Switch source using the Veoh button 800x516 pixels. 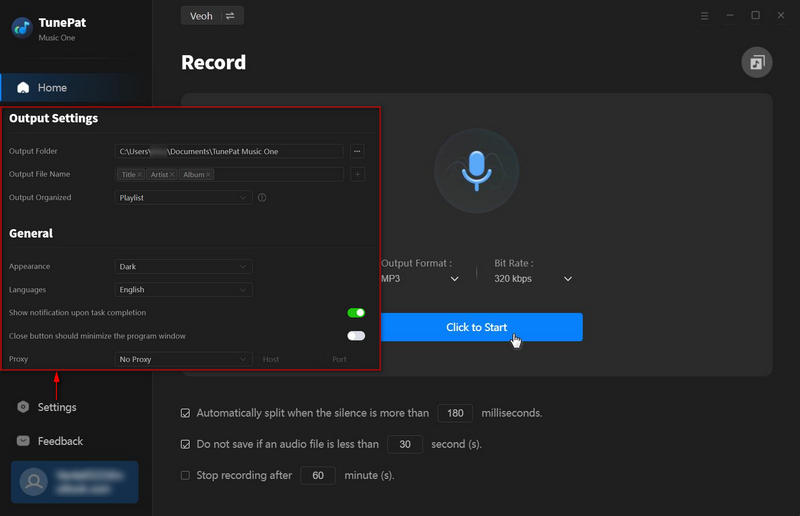(x=212, y=15)
